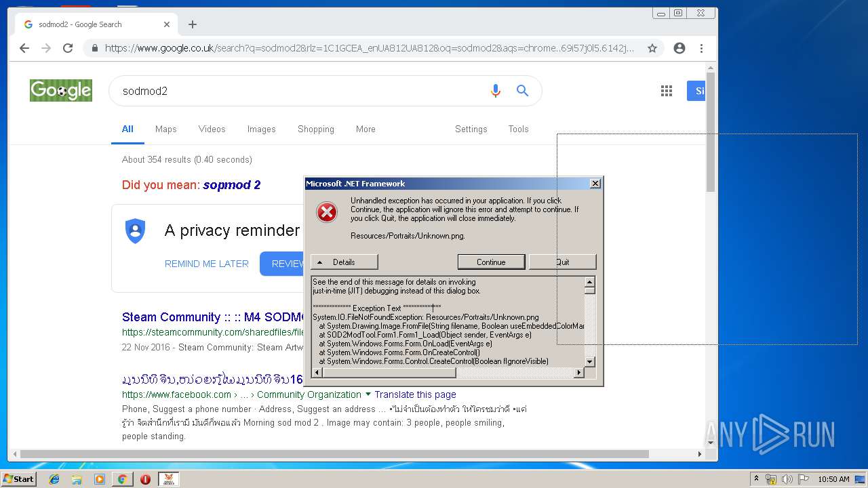Open Opera browser from taskbar
Screen dimensions: 868x488
coord(145,479)
